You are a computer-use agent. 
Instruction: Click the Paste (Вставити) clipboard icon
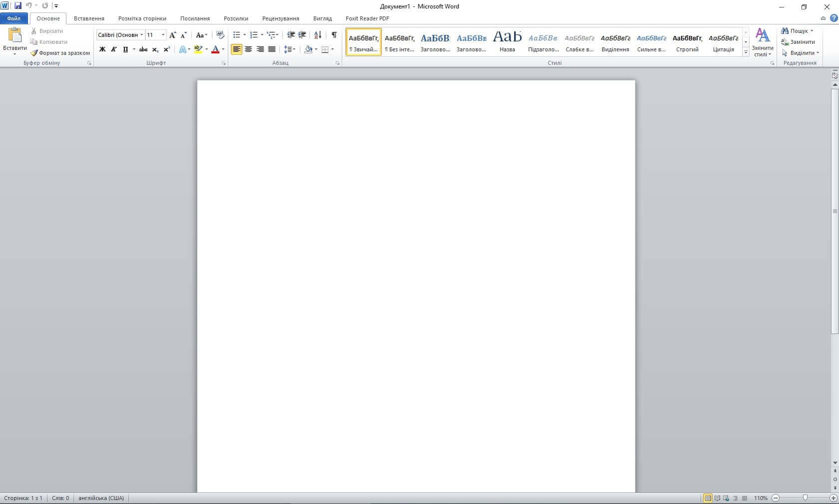(15, 35)
